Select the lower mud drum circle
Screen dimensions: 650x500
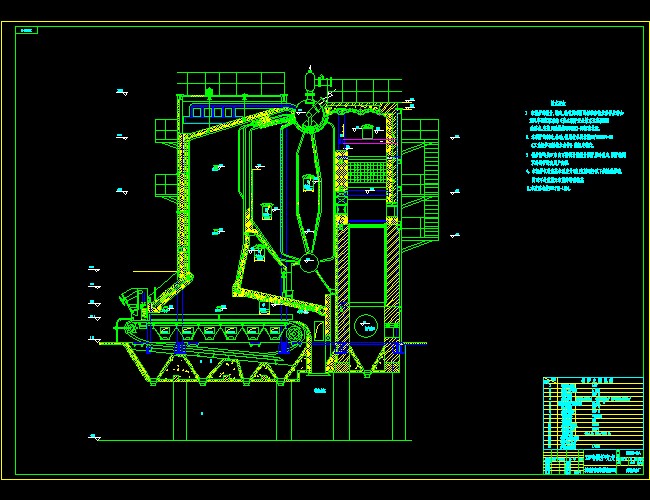[x=308, y=262]
